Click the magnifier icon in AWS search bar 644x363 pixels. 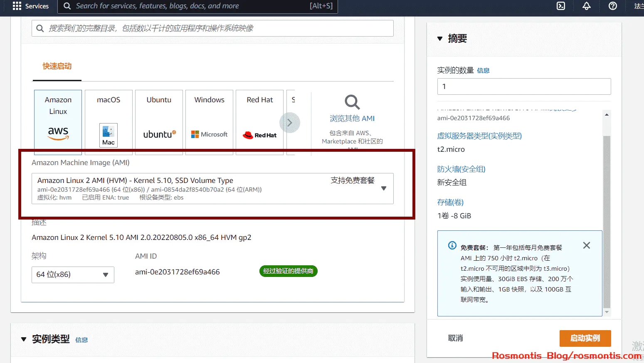click(67, 6)
